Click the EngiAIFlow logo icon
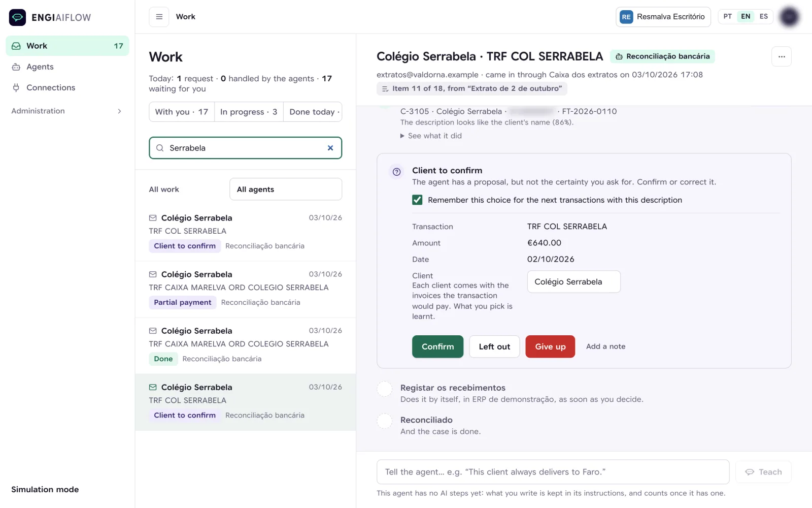The image size is (812, 508). [x=17, y=17]
